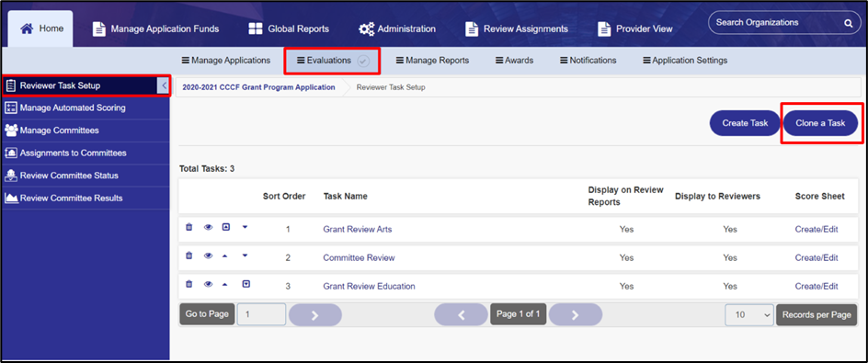Screen dimensions: 868x363
Task: Click the check circle beside Evaluations
Action: click(x=363, y=61)
